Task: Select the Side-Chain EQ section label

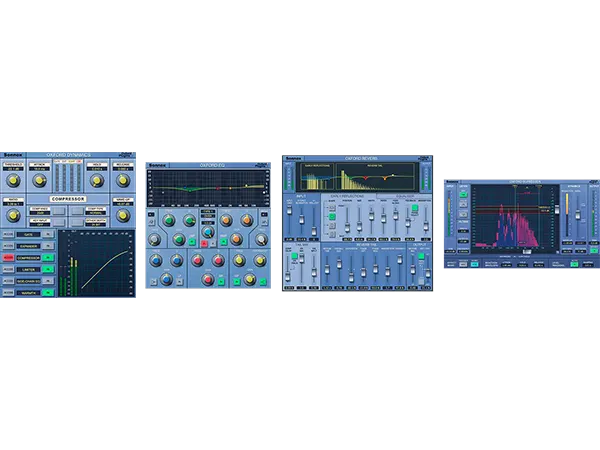Action: click(29, 281)
